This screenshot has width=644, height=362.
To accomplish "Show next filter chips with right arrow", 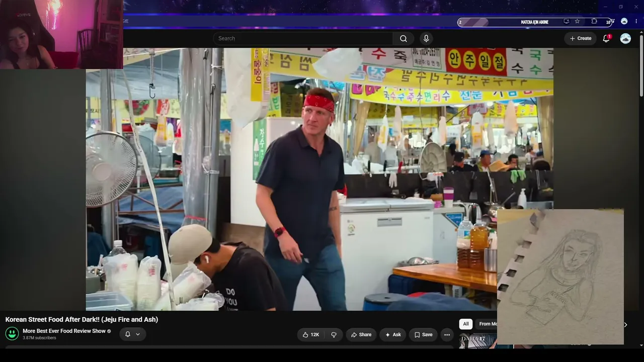I will [x=625, y=324].
